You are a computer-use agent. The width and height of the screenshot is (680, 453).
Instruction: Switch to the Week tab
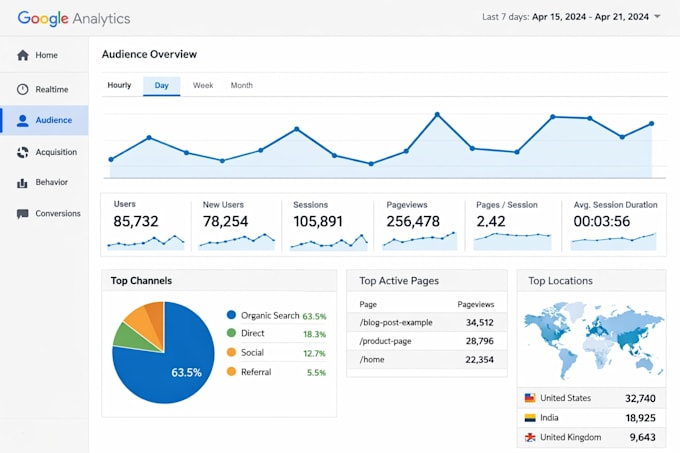[x=203, y=85]
